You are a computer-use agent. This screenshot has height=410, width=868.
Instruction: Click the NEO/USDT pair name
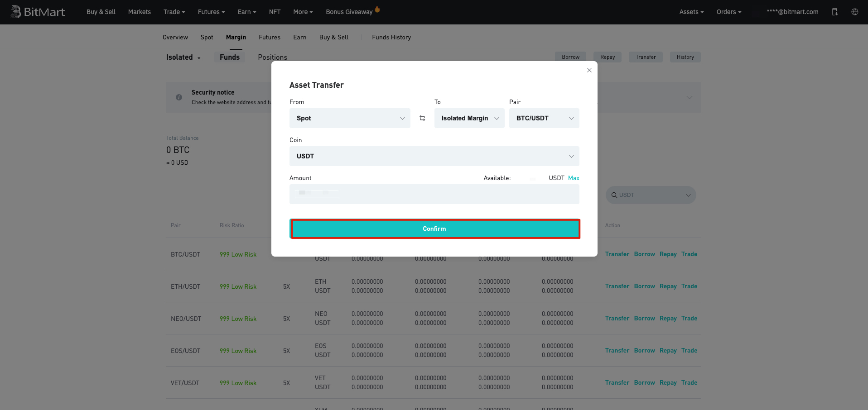tap(186, 319)
